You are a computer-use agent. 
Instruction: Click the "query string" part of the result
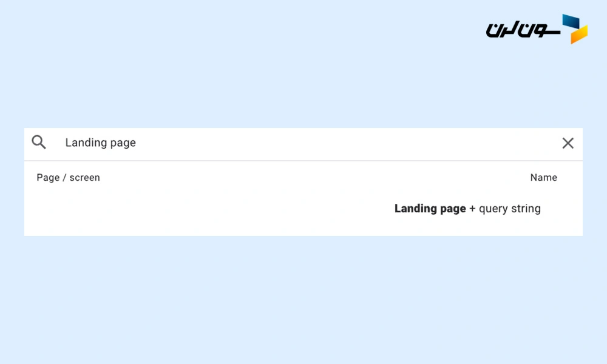point(510,209)
